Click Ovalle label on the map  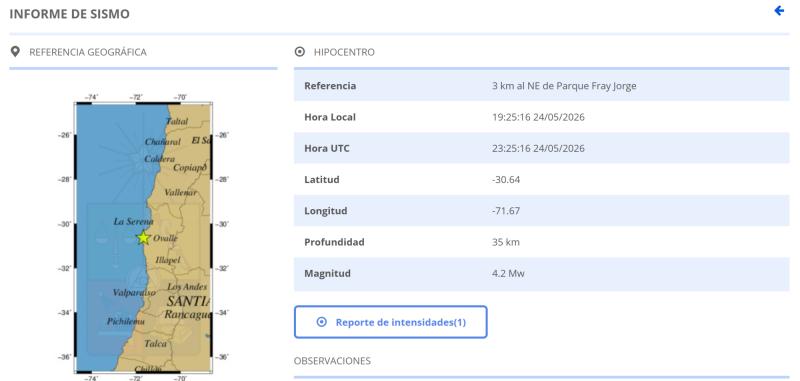click(x=165, y=238)
